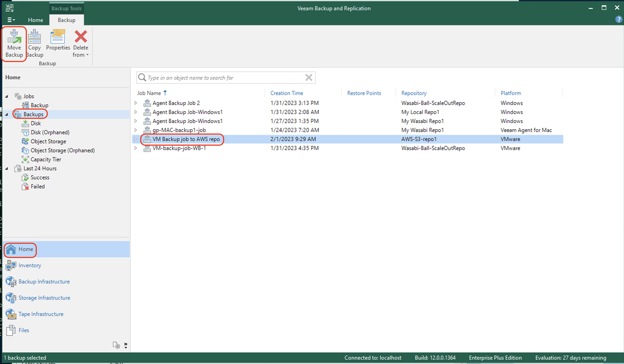Select the gp-MAC-backup1-job icon

tap(147, 130)
